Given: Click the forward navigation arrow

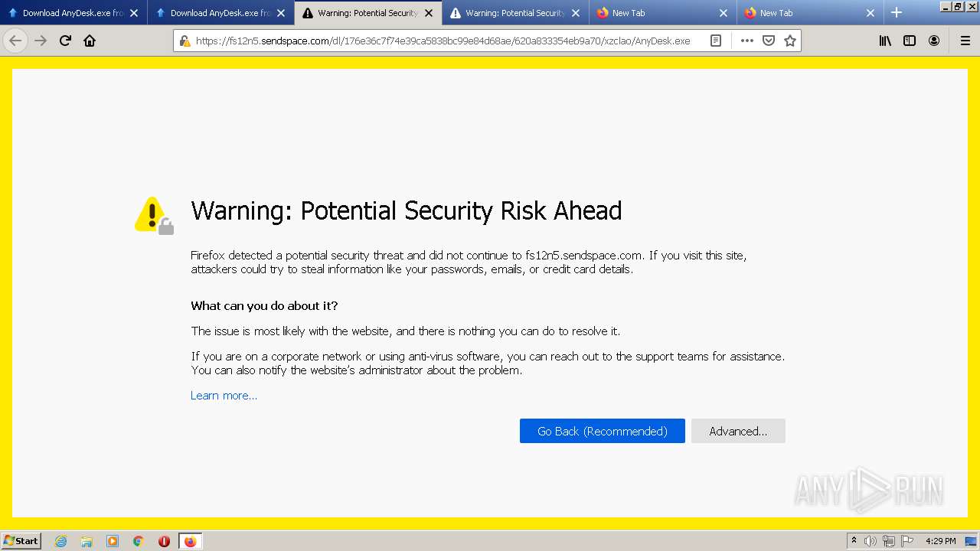Looking at the screenshot, I should (41, 41).
